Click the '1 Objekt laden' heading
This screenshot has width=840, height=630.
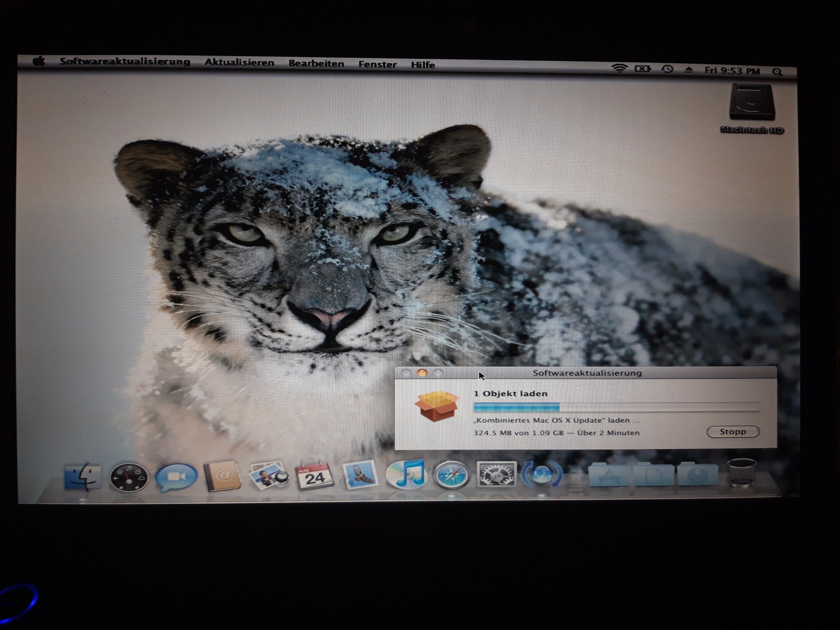[x=510, y=394]
